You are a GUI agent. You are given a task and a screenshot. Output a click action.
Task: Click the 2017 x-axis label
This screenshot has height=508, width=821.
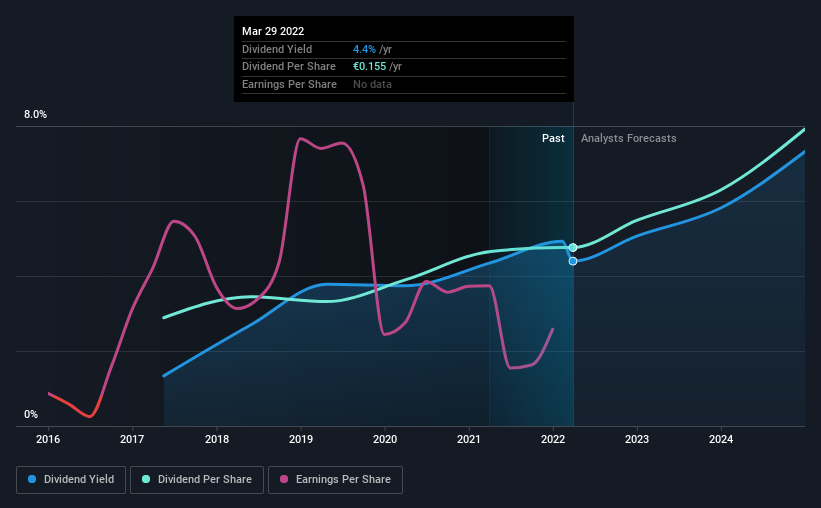(132, 439)
